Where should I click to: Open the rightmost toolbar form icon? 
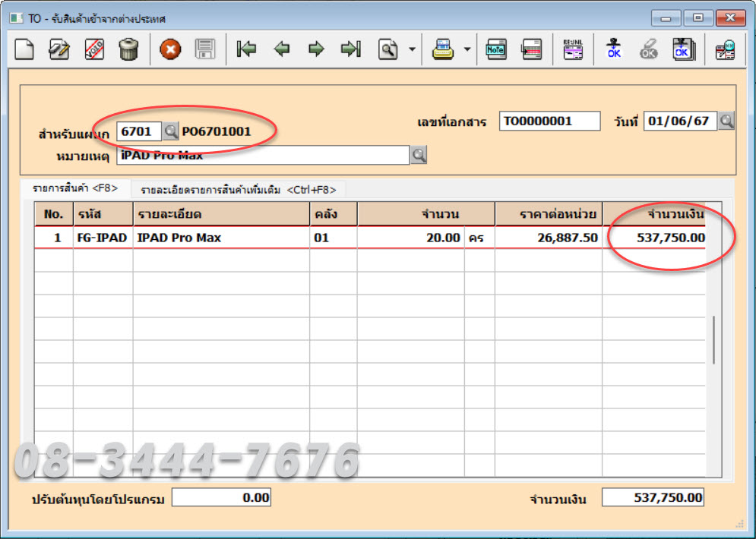pos(725,50)
